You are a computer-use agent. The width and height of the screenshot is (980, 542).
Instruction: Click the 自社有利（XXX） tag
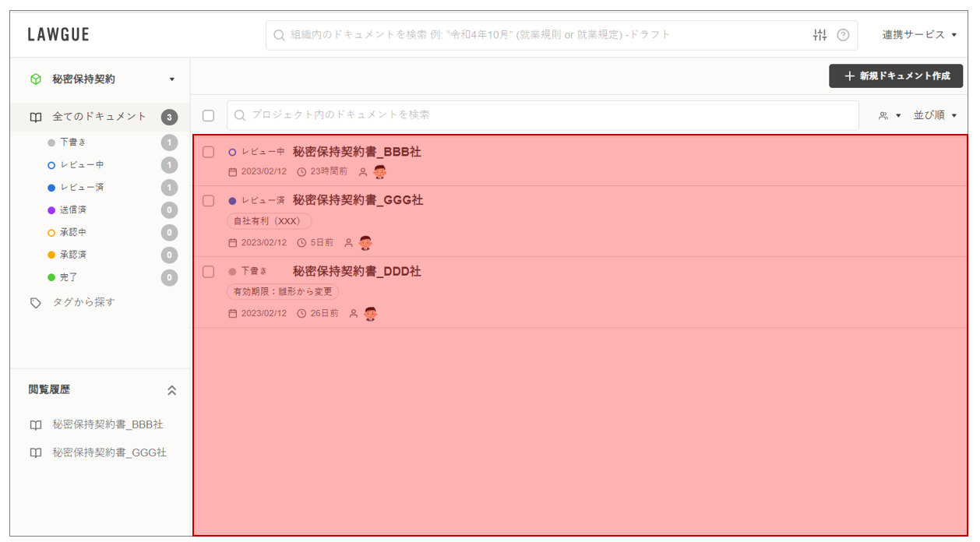pos(269,221)
